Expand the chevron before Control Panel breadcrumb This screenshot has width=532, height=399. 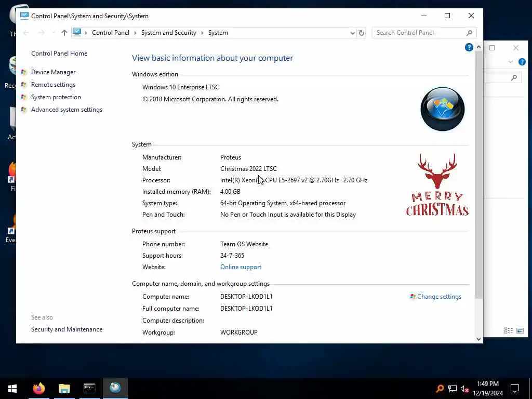coord(86,33)
